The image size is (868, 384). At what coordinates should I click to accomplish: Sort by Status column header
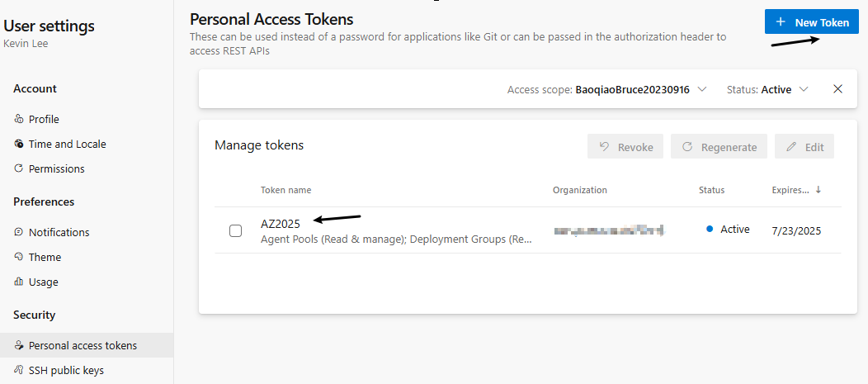(711, 190)
